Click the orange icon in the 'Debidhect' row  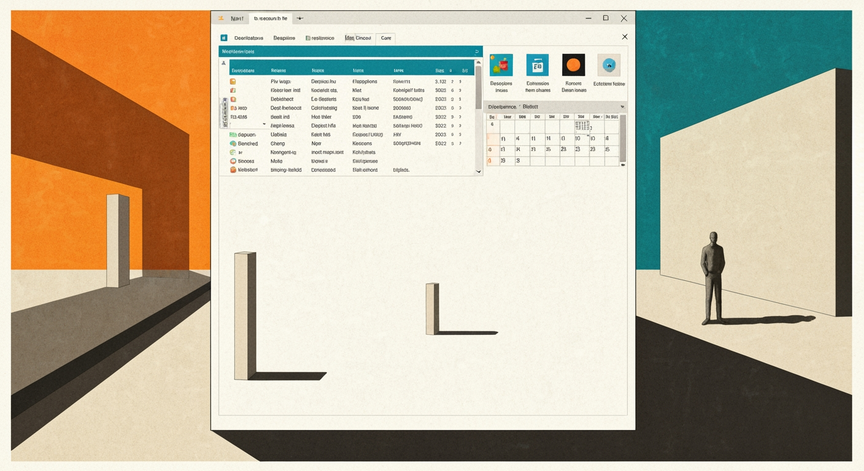point(233,99)
